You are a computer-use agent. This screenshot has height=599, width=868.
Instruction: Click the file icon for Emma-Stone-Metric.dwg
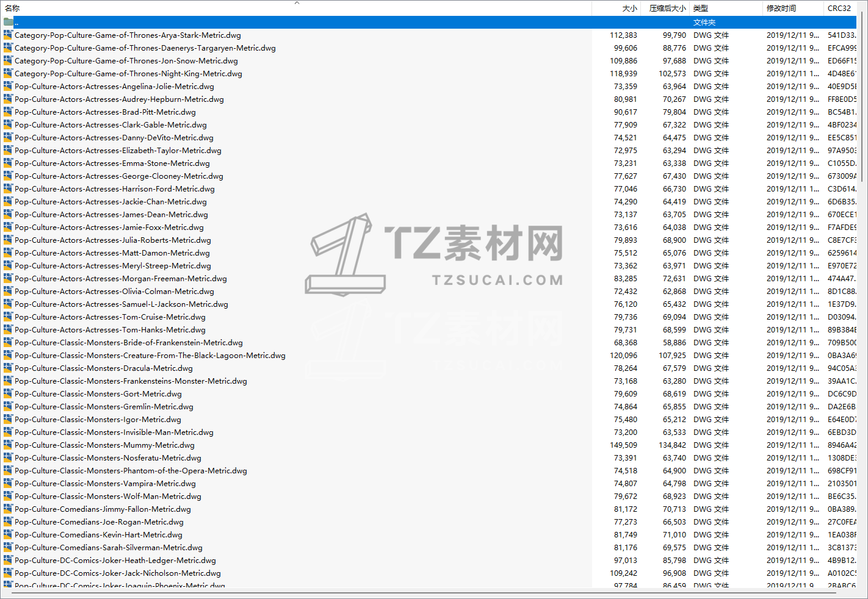8,163
